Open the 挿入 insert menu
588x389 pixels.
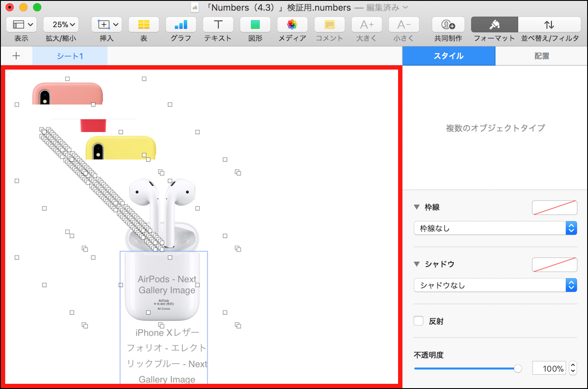tap(106, 25)
